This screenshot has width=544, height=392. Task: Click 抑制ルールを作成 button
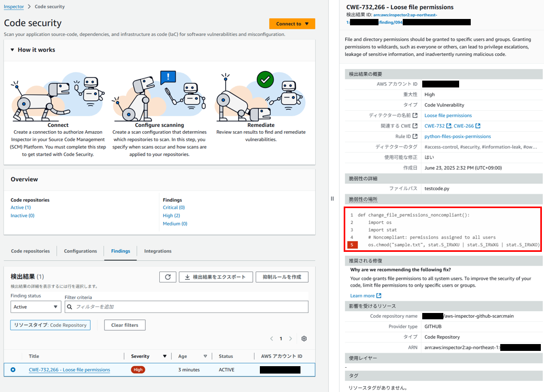coord(282,277)
